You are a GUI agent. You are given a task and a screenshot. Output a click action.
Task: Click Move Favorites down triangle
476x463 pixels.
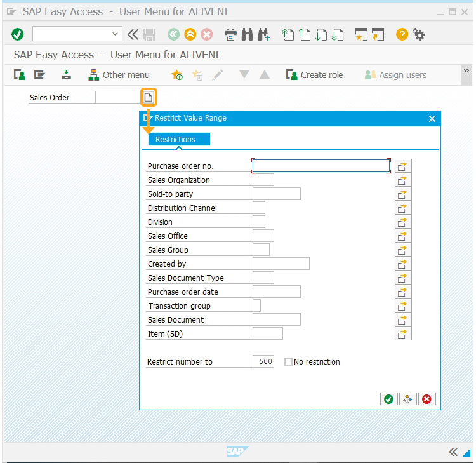[244, 74]
